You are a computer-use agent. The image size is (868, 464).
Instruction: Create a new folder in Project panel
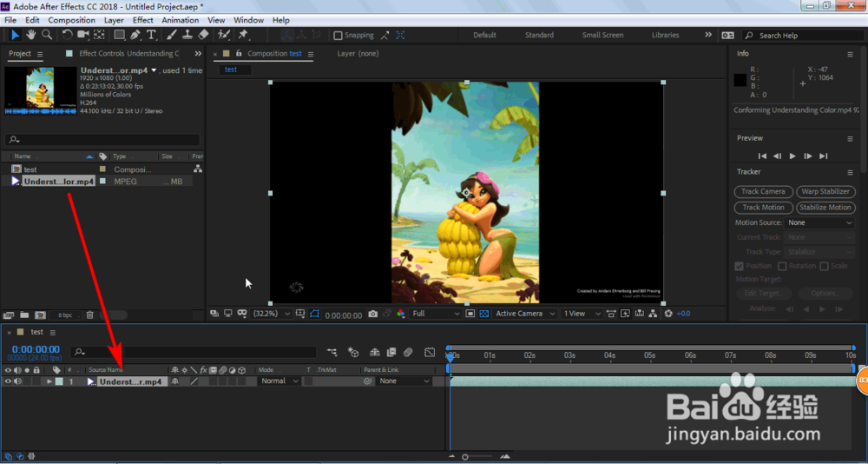coord(24,315)
